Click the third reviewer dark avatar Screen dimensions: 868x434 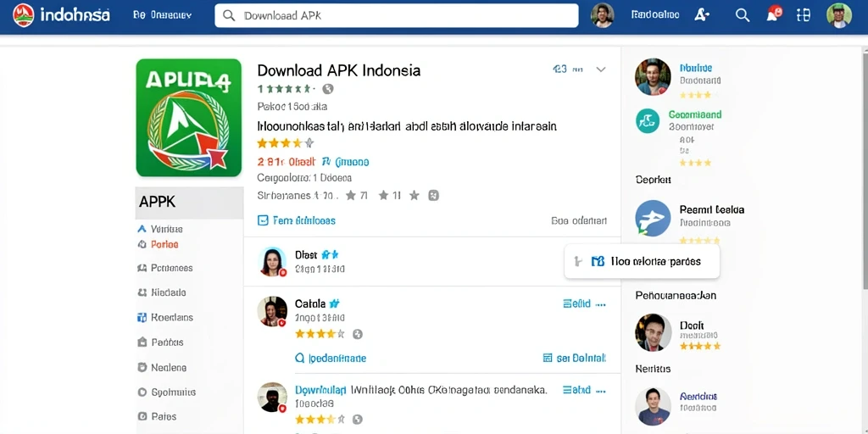tap(272, 398)
